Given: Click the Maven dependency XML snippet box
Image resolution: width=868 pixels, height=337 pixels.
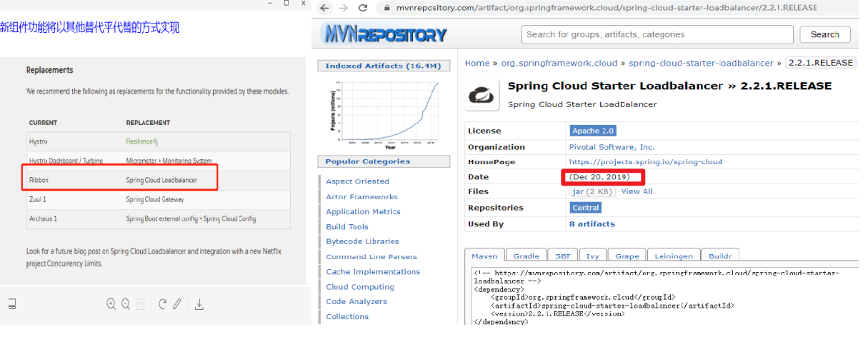Looking at the screenshot, I should click(x=664, y=296).
